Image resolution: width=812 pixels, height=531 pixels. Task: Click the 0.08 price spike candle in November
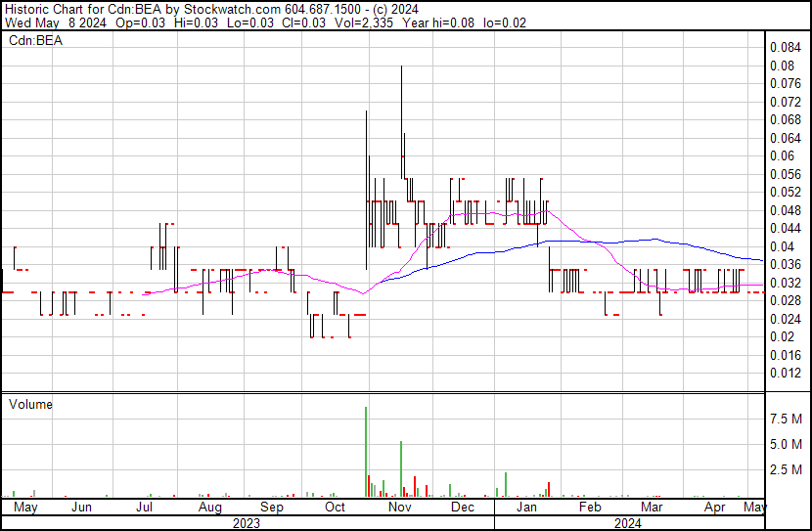tap(401, 122)
